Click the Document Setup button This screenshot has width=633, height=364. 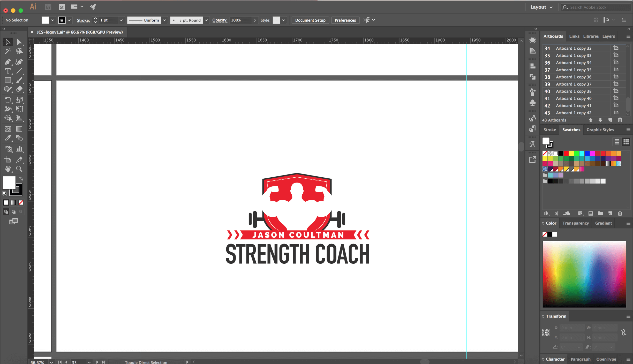[x=310, y=20]
